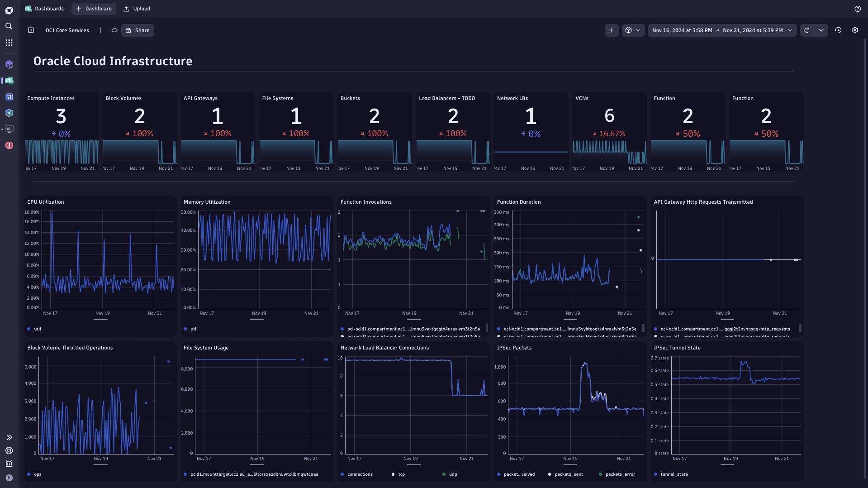Toggle mounttarget legend in File System Usage
The height and width of the screenshot is (488, 868).
tap(251, 474)
